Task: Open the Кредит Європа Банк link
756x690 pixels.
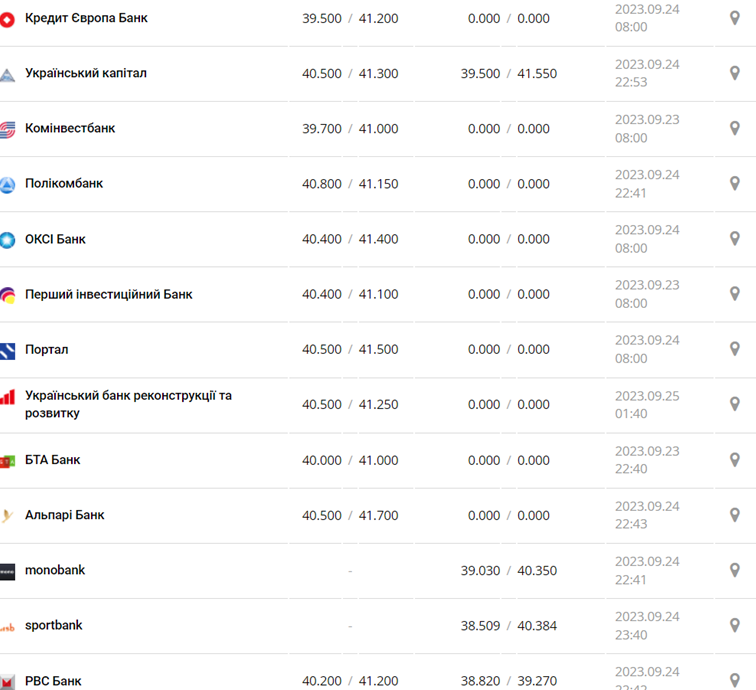Action: coord(86,18)
